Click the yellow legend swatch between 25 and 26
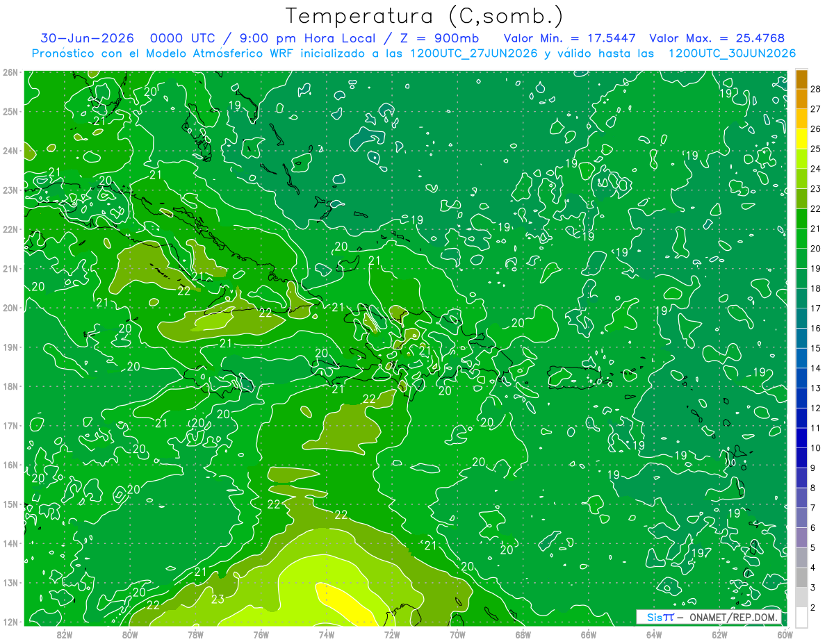Viewport: 834px width, 644px height. 801,138
